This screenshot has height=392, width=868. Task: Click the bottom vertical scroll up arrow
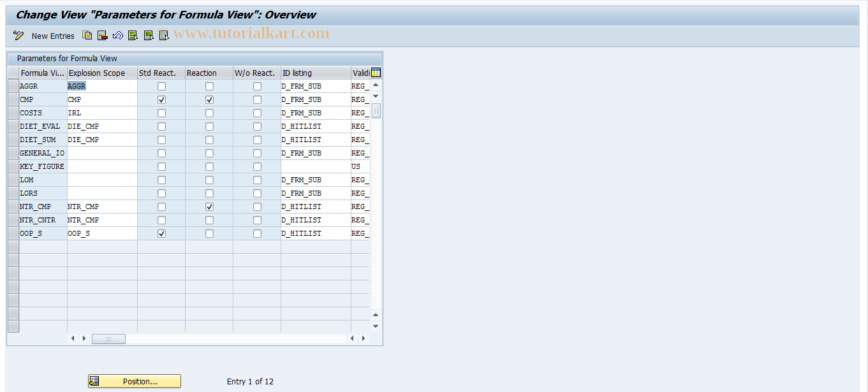click(x=376, y=315)
